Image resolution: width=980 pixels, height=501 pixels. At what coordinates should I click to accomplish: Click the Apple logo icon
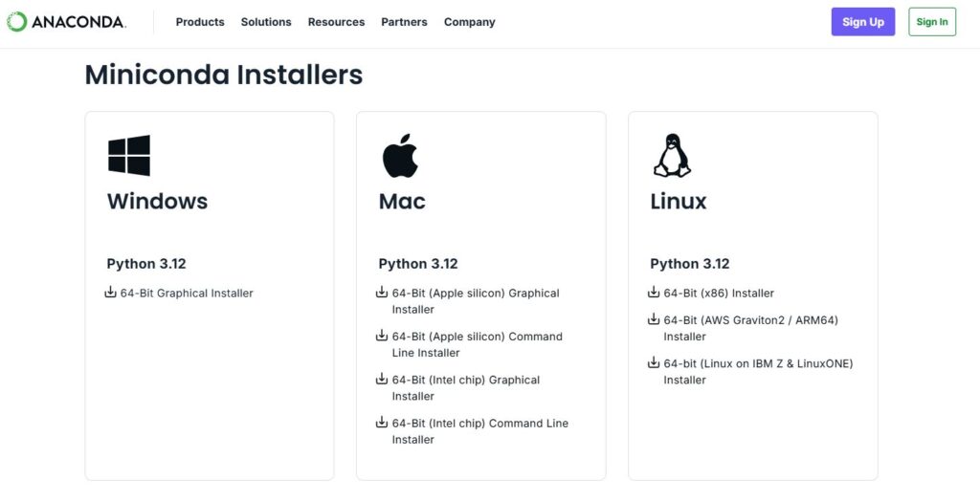(x=400, y=156)
